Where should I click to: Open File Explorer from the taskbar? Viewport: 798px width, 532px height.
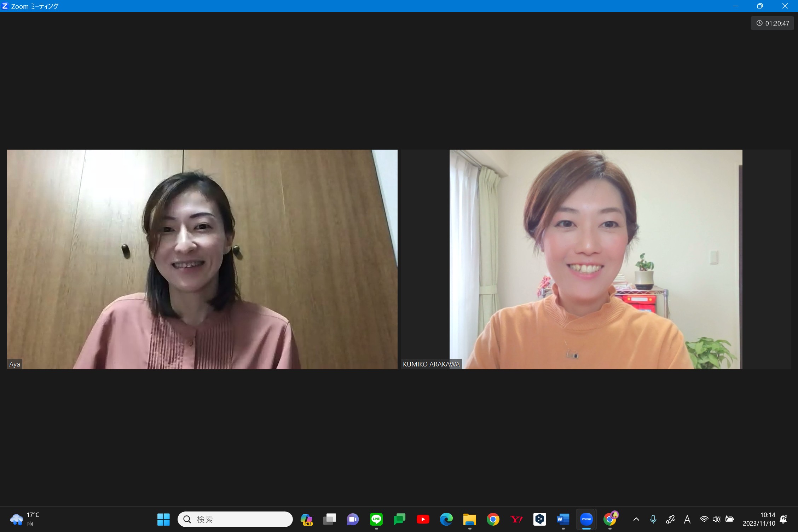coord(470,519)
